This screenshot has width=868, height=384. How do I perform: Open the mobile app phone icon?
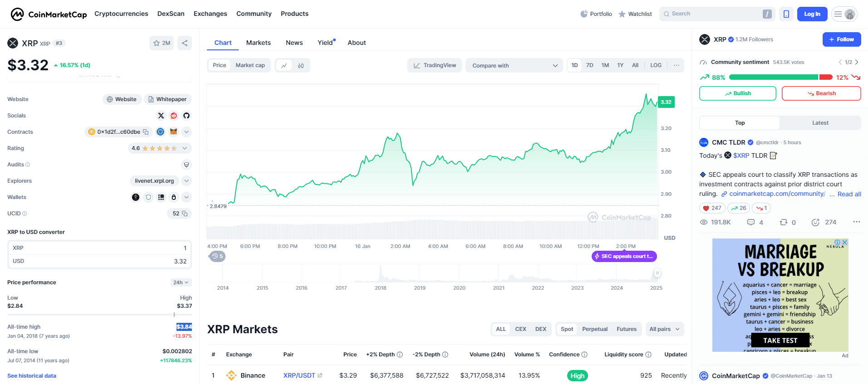[786, 14]
